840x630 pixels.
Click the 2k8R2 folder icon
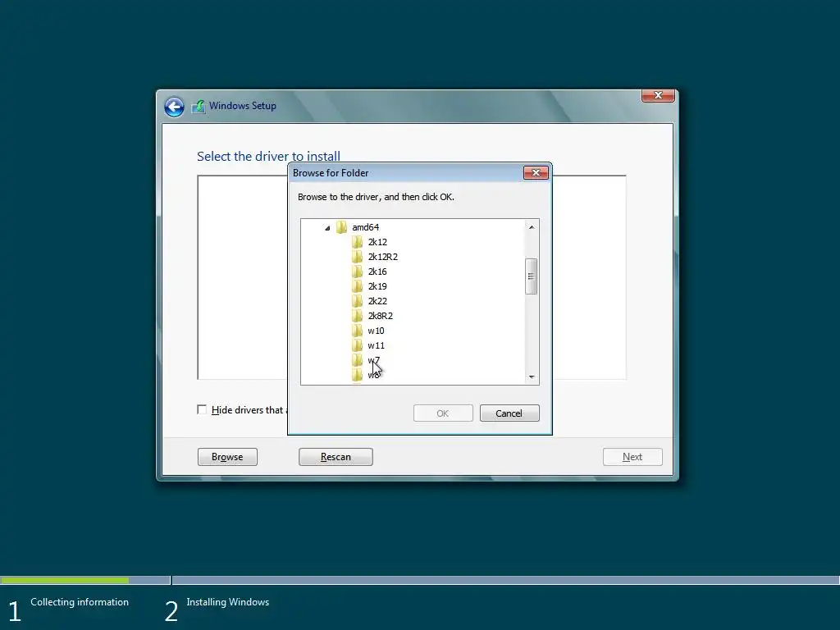coord(358,316)
